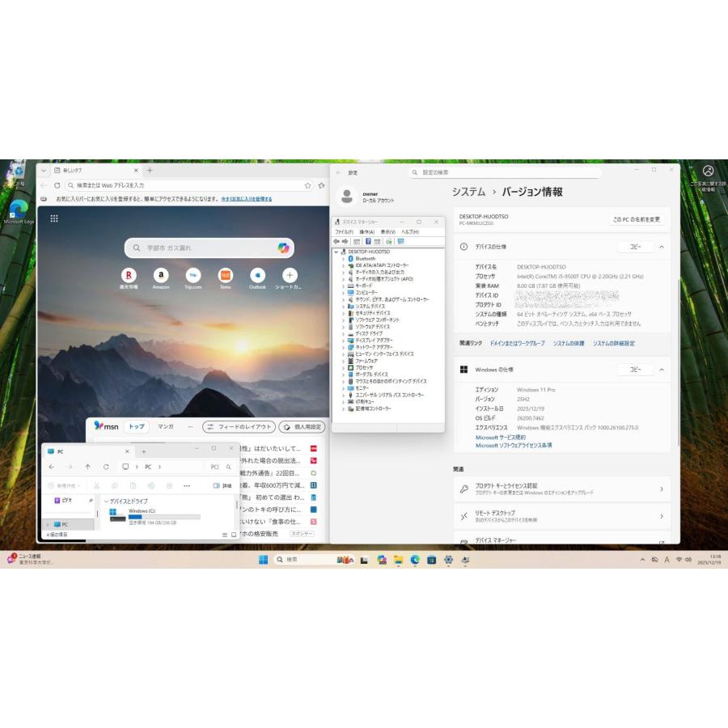Click the Windows Start button on taskbar
The width and height of the screenshot is (728, 728).
point(263,560)
